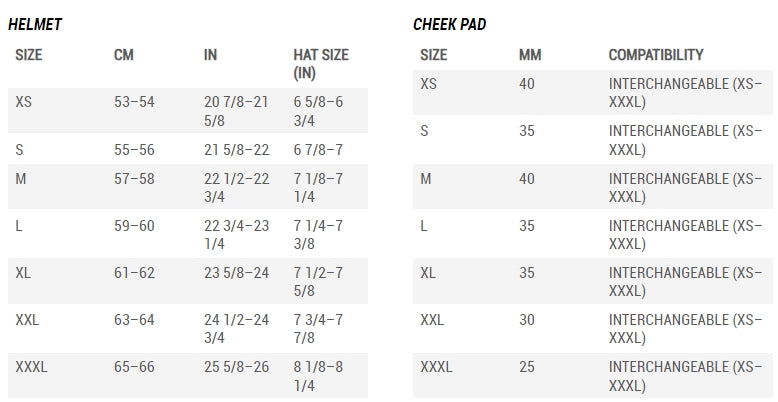The width and height of the screenshot is (778, 402).
Task: Click the 57–58 CM value
Action: click(x=134, y=178)
